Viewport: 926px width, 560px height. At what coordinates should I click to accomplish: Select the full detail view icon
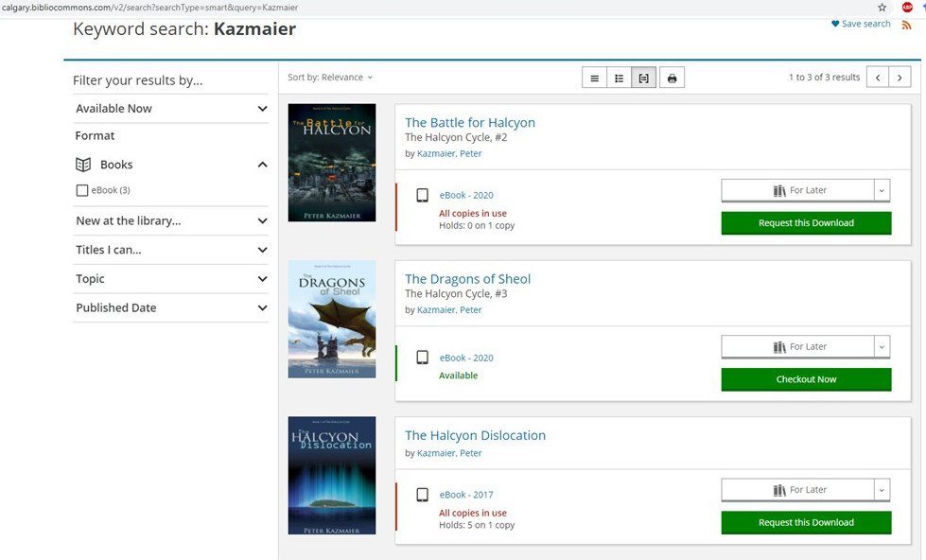point(644,79)
